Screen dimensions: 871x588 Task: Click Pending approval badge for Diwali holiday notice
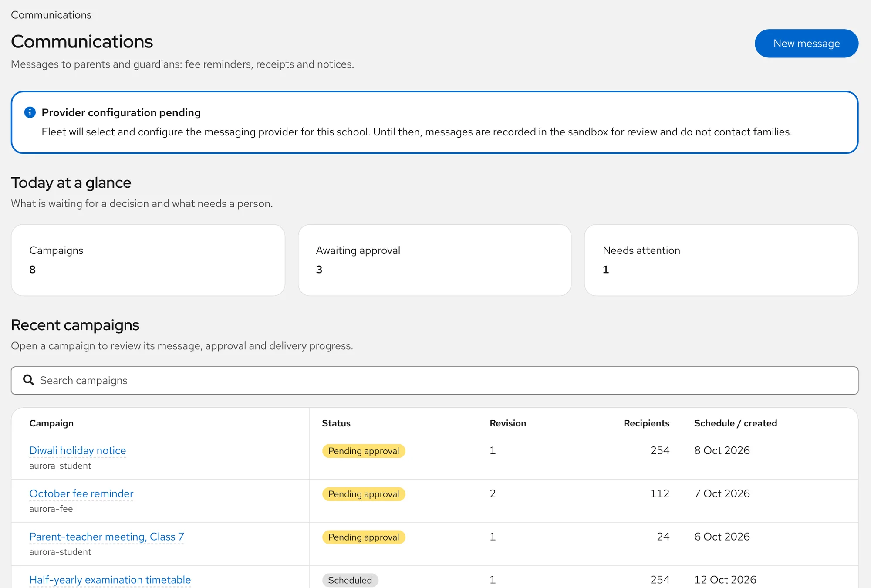coord(364,451)
